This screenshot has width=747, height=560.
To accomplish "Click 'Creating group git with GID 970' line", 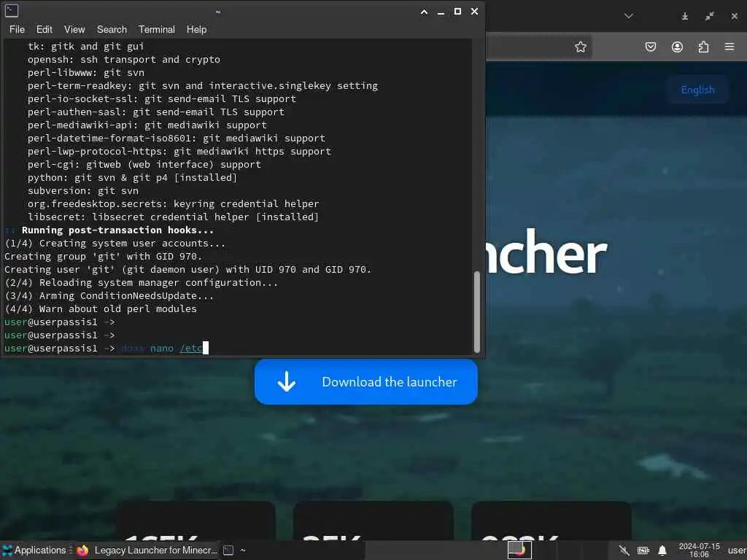I will (x=104, y=256).
